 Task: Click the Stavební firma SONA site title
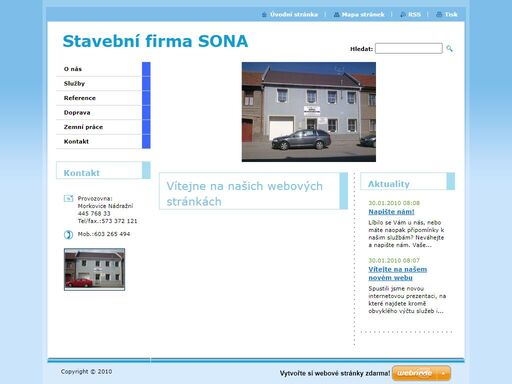pos(155,41)
